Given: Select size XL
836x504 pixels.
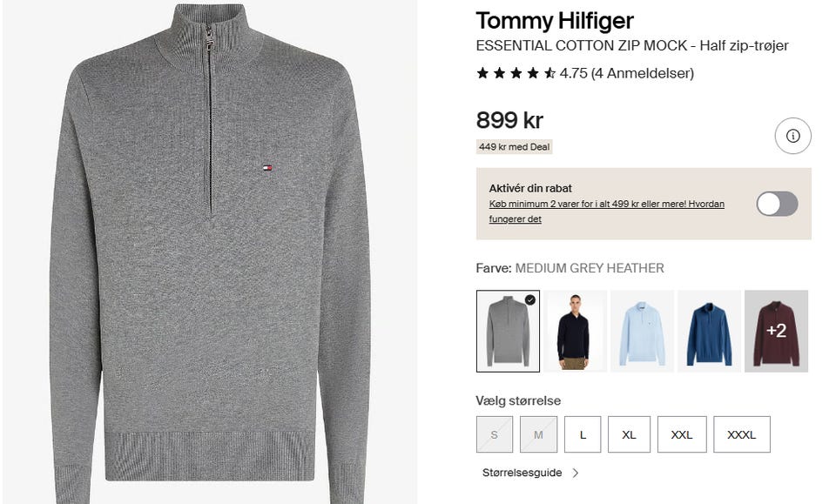Looking at the screenshot, I should (629, 434).
